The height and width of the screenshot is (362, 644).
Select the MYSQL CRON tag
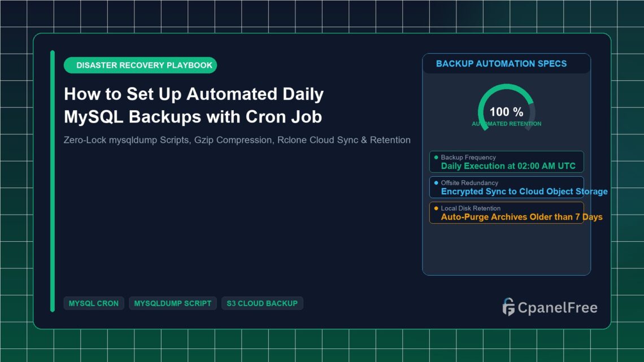click(x=94, y=303)
